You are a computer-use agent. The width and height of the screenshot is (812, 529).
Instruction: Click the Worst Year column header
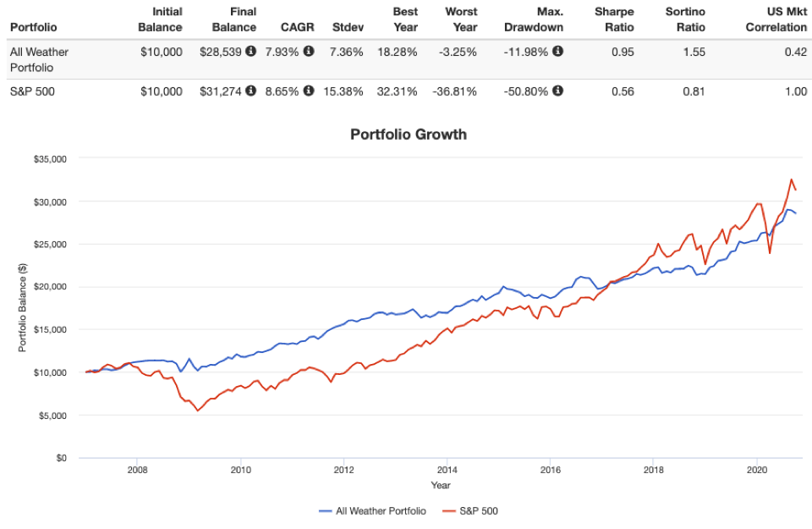pyautogui.click(x=461, y=19)
